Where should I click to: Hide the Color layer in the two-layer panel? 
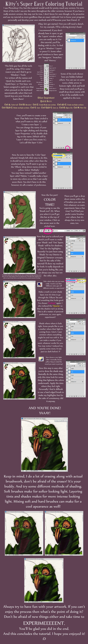pyautogui.click(x=54, y=120)
